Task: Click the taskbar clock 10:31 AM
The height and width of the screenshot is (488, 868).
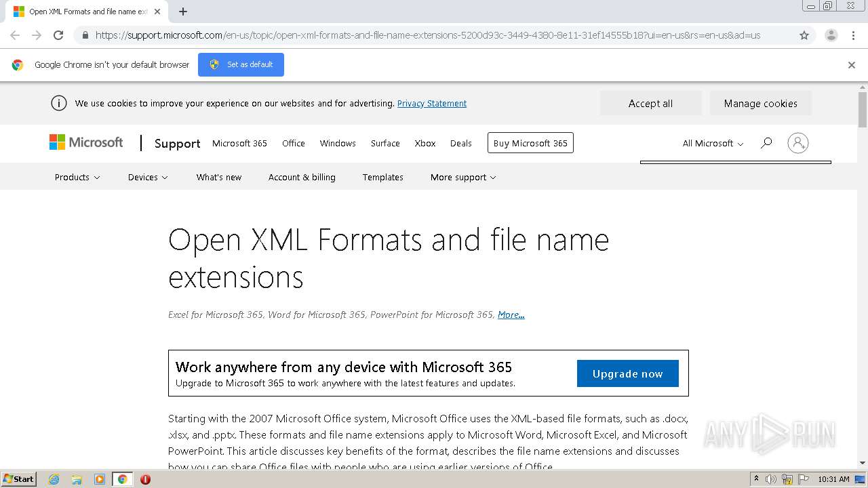Action: 833,479
